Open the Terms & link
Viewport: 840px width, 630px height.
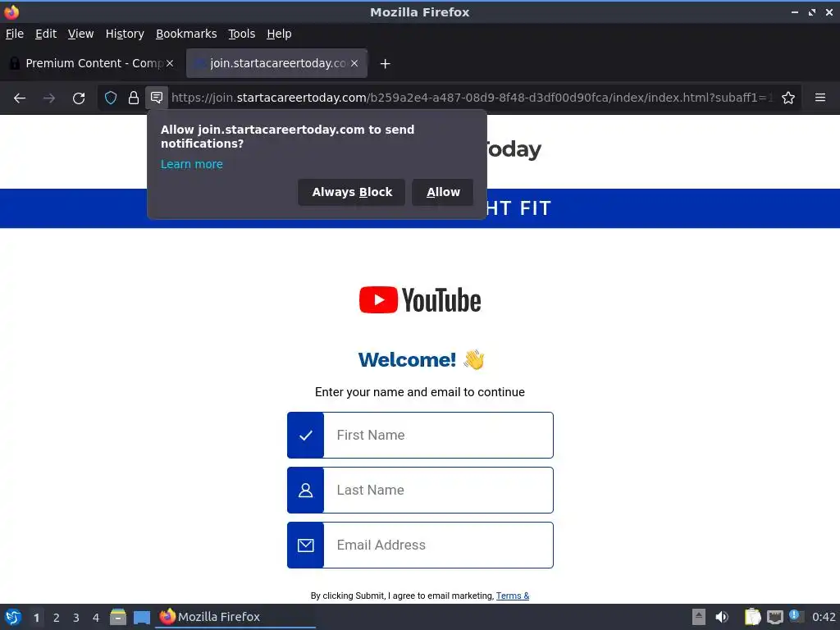pos(513,596)
